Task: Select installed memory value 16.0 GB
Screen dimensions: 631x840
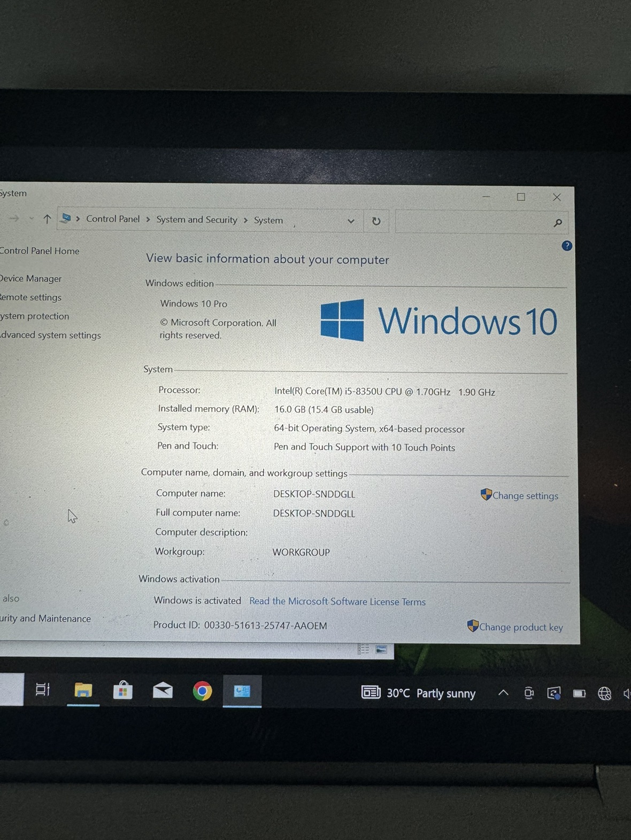Action: [324, 410]
